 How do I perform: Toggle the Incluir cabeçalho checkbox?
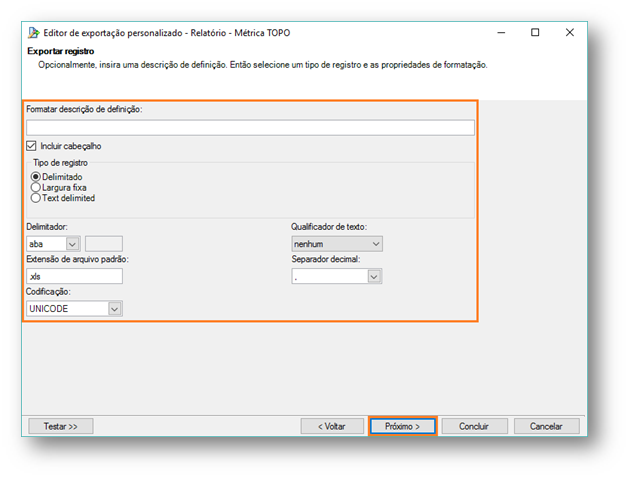coord(32,146)
